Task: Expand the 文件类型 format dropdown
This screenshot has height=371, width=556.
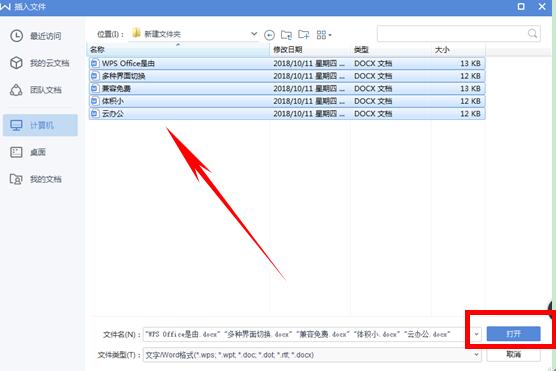Action: (476, 354)
